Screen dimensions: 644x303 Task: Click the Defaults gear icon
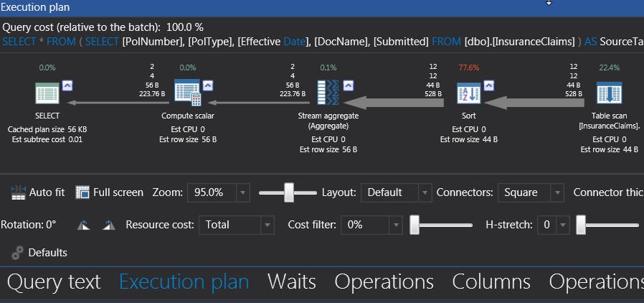tap(17, 253)
